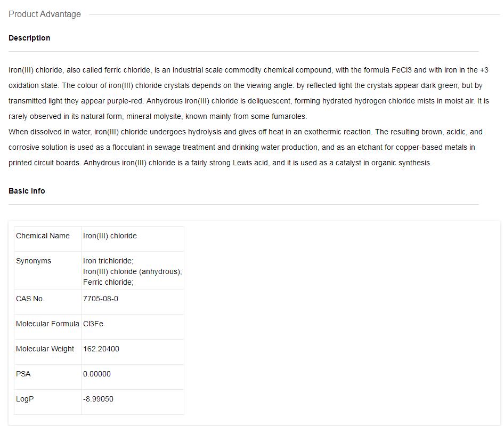Click the Basic Info section heading
The image size is (504, 426).
(x=27, y=191)
